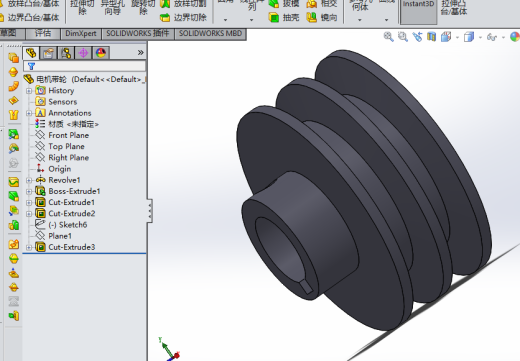Open the DisplayManager color sphere tab
Image resolution: width=520 pixels, height=361 pixels.
[101, 53]
